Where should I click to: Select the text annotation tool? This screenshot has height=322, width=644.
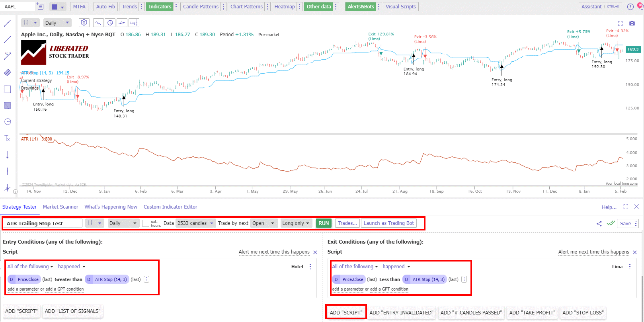[7, 139]
